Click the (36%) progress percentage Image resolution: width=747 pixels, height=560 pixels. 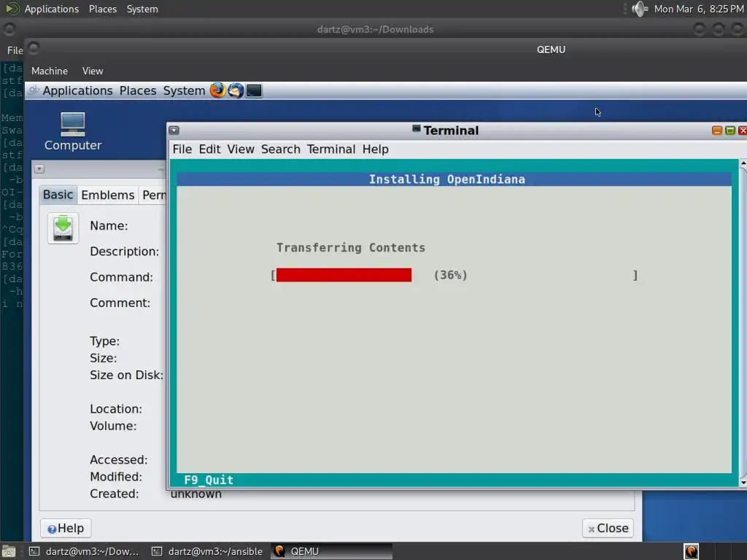[451, 275]
